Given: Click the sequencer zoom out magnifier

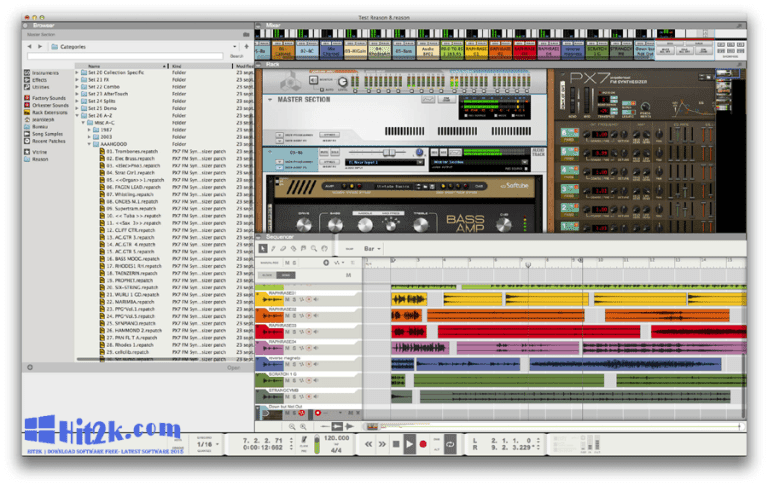Looking at the screenshot, I should click(x=292, y=427).
